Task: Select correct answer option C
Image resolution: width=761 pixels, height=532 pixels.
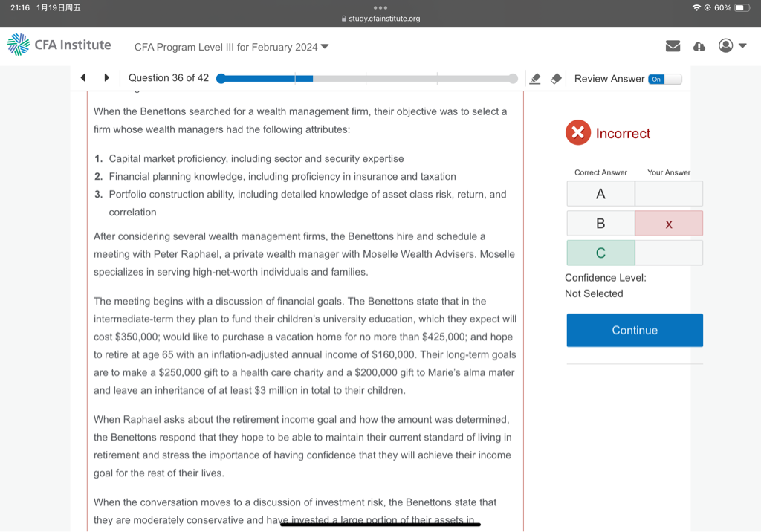Action: pos(600,253)
